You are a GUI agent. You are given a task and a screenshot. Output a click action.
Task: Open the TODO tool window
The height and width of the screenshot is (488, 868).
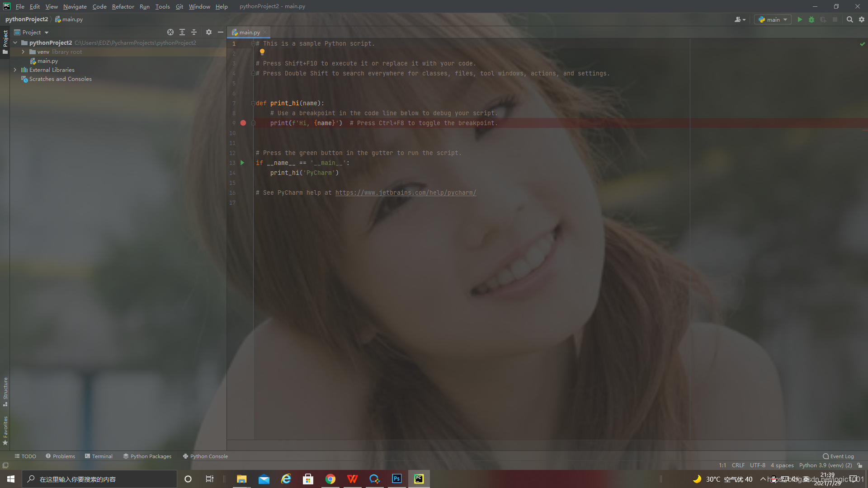click(x=25, y=456)
